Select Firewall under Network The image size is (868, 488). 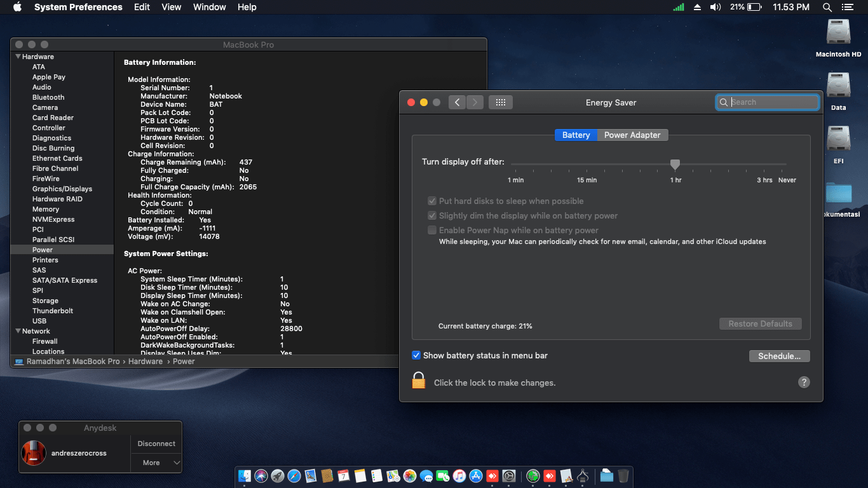pyautogui.click(x=45, y=341)
